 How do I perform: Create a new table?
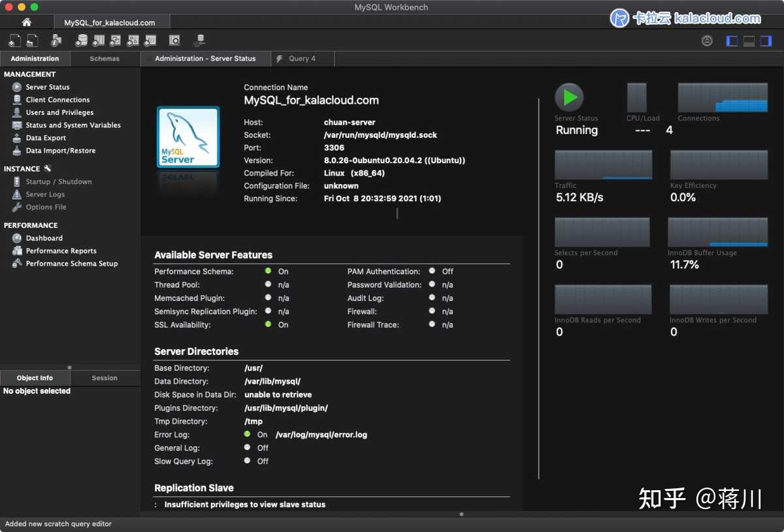[98, 40]
